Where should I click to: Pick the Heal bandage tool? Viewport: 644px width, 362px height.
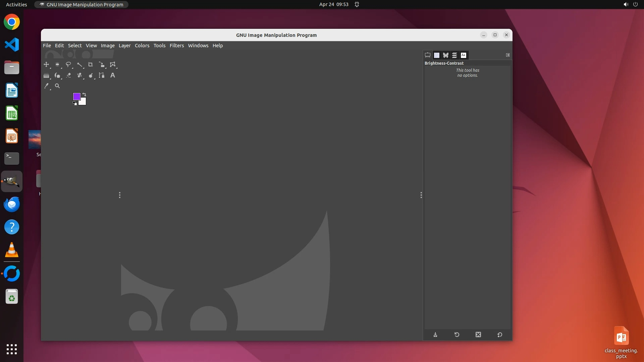79,75
